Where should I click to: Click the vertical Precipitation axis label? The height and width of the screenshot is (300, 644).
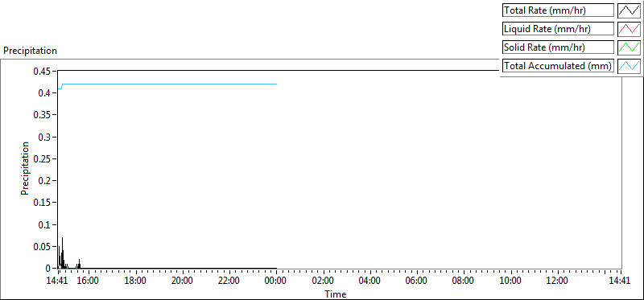[x=25, y=168]
